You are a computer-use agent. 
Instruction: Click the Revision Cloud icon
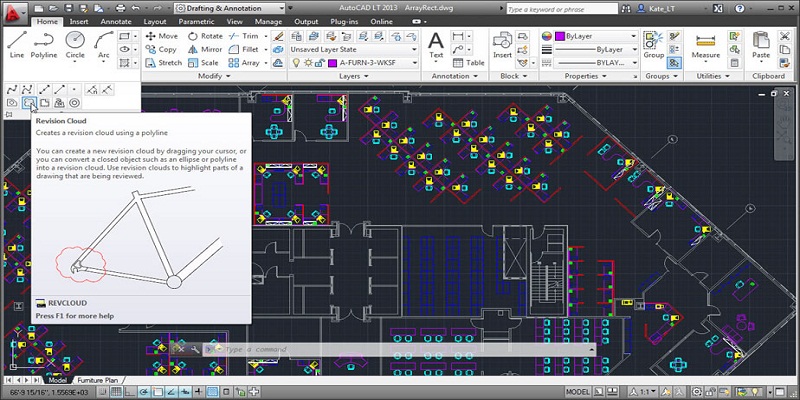click(29, 103)
